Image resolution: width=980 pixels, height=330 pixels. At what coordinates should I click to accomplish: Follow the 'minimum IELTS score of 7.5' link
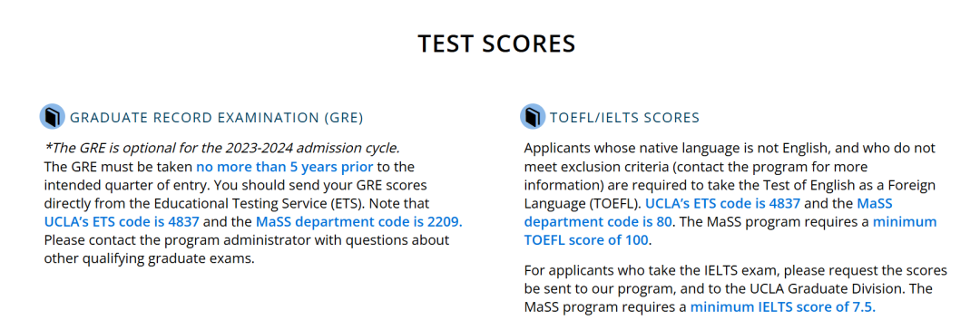pos(783,307)
